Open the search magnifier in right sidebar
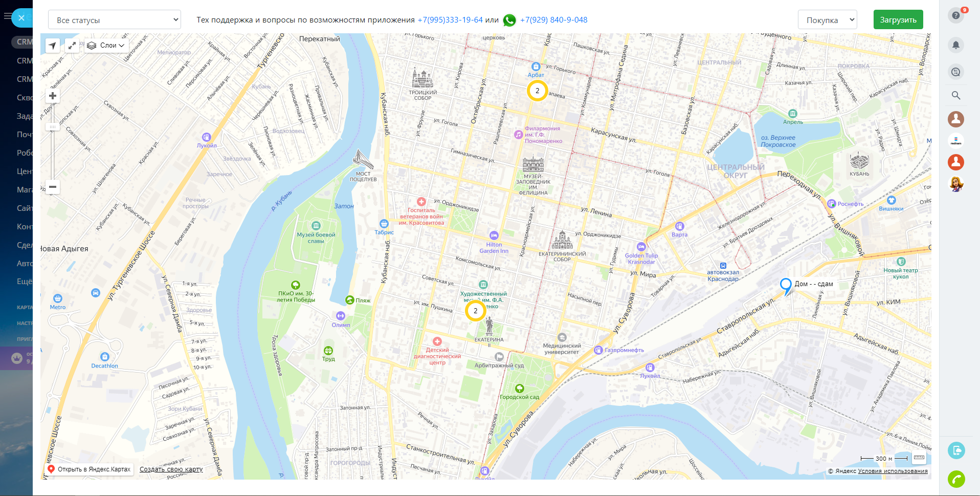 [956, 95]
